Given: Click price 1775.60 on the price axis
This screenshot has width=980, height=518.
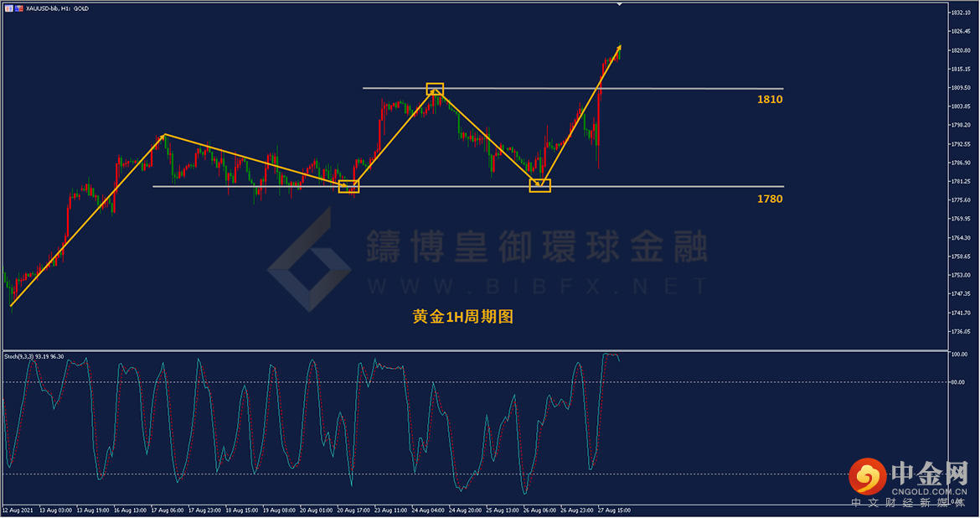Looking at the screenshot, I should tap(960, 200).
